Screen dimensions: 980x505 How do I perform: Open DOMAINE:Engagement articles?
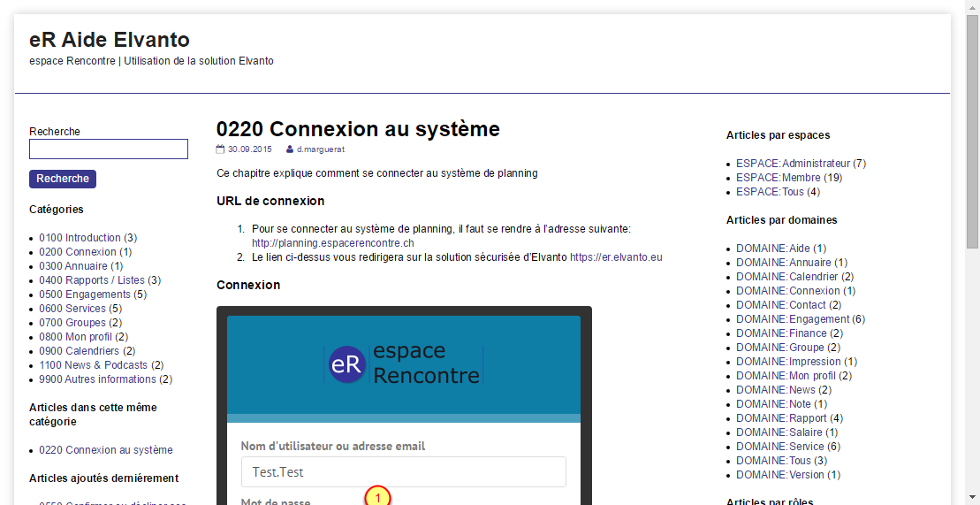[x=793, y=319]
